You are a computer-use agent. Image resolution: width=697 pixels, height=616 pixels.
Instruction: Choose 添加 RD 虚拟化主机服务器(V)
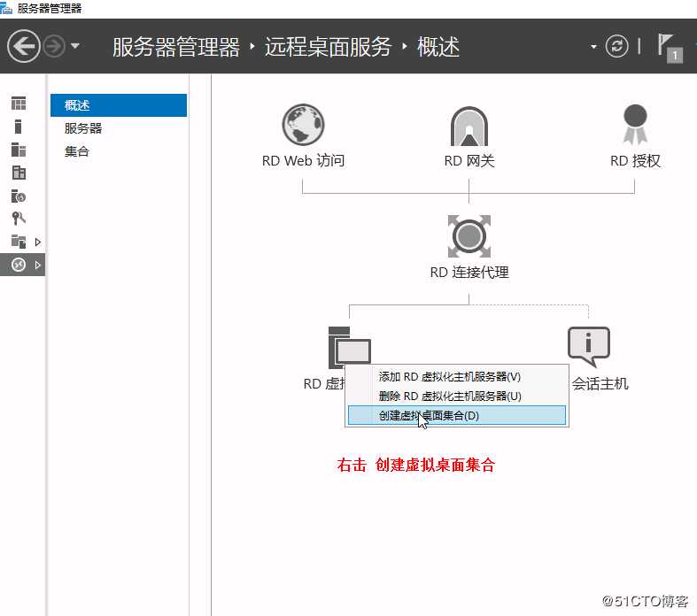coord(456,377)
